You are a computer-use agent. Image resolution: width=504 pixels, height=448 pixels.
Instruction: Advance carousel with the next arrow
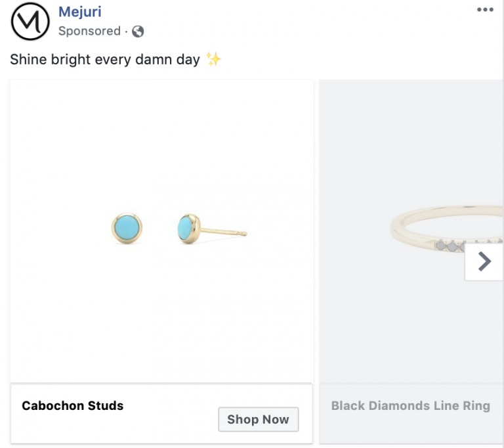(484, 261)
